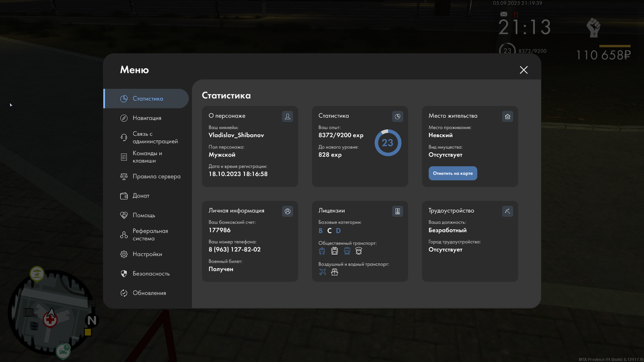The width and height of the screenshot is (644, 362).
Task: Close the Меню window with X
Action: pyautogui.click(x=524, y=70)
